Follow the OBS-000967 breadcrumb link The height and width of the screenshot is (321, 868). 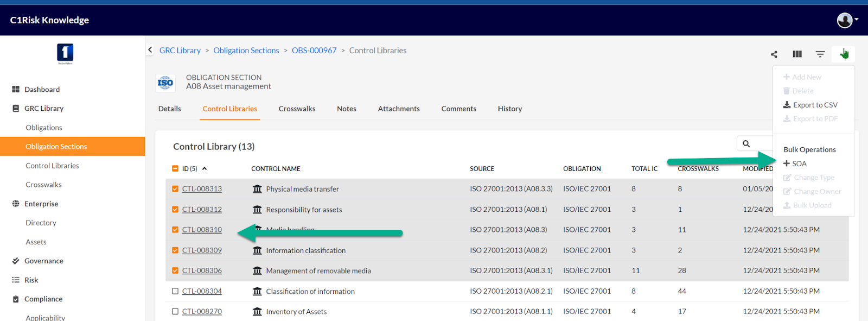(314, 51)
